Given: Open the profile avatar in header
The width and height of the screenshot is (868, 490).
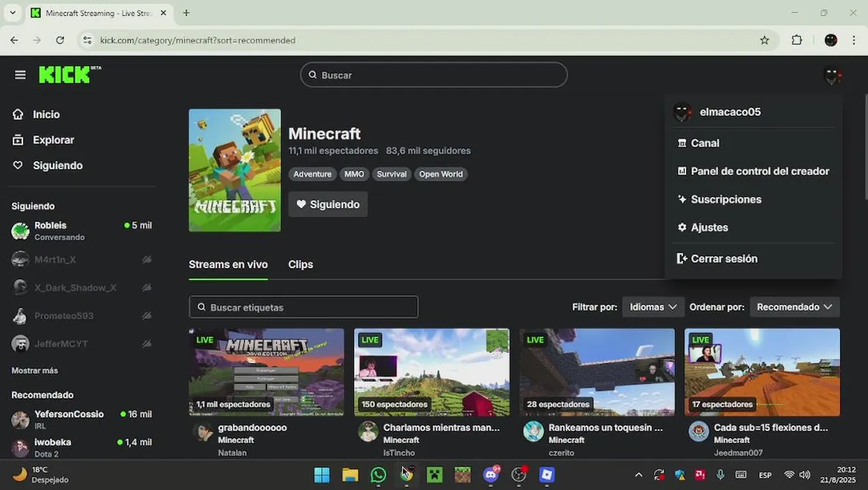Looking at the screenshot, I should coord(831,76).
